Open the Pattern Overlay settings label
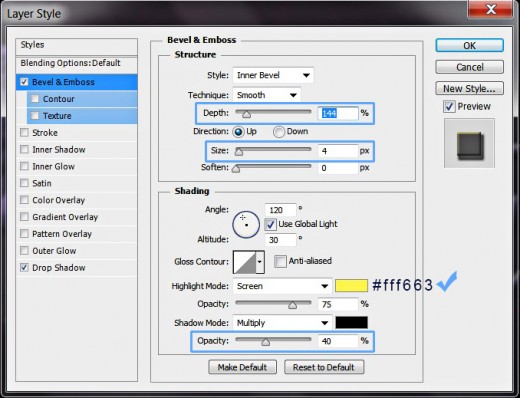This screenshot has height=398, width=520. [x=62, y=234]
